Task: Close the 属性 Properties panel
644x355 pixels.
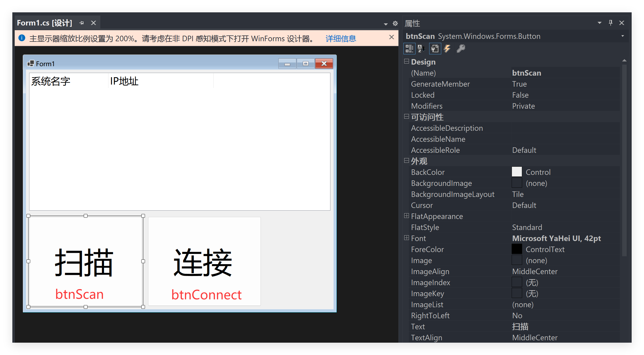Action: coord(622,23)
